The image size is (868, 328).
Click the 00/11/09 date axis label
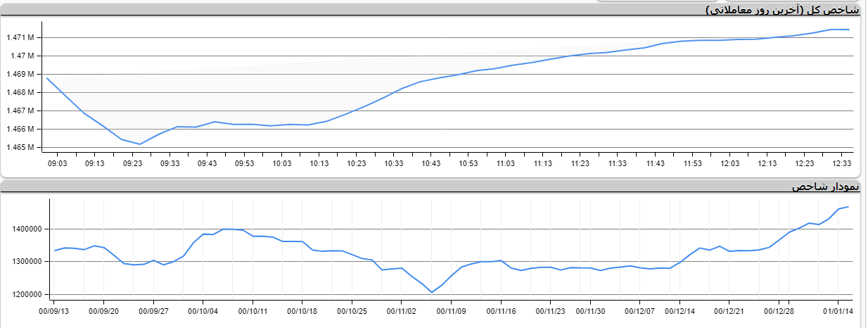(x=452, y=310)
